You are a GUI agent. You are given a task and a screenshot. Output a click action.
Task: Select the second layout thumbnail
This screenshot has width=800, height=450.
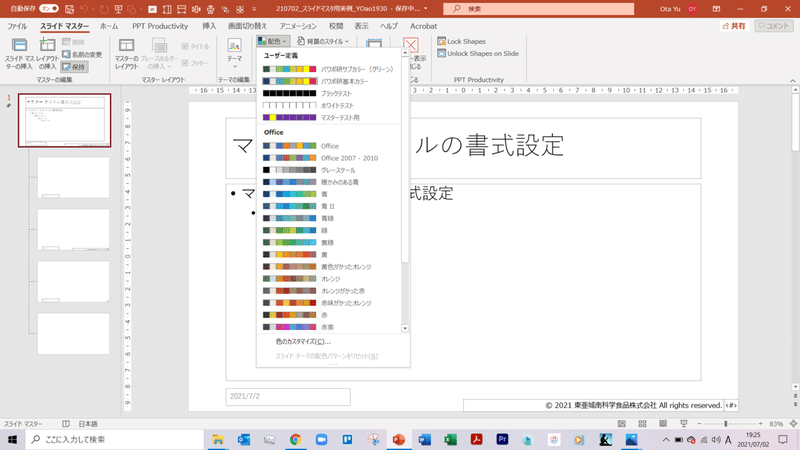tap(73, 230)
